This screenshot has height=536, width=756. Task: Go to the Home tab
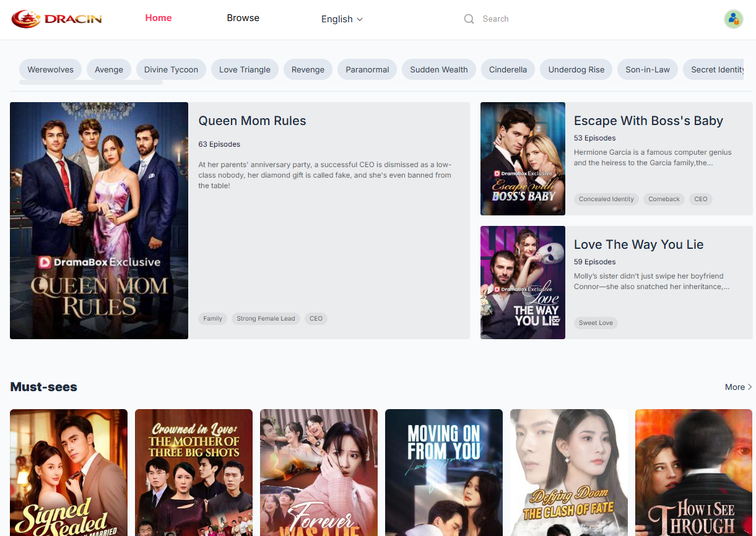159,18
